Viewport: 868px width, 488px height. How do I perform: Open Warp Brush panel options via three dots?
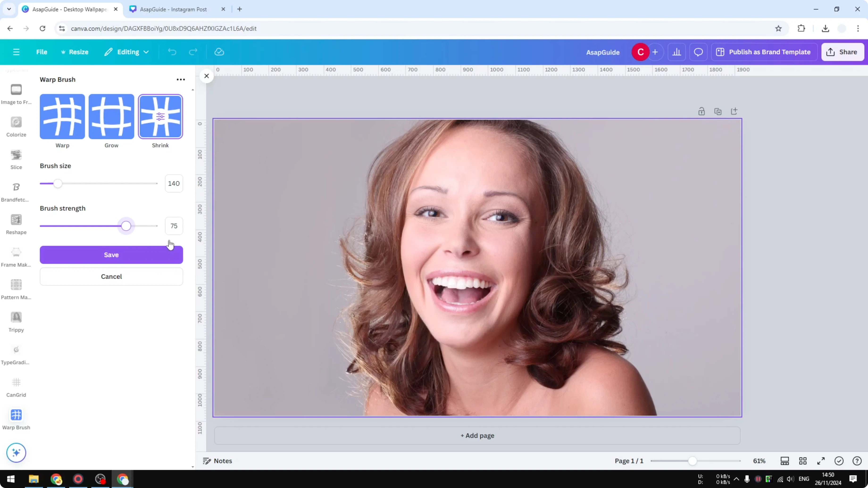[x=181, y=79]
